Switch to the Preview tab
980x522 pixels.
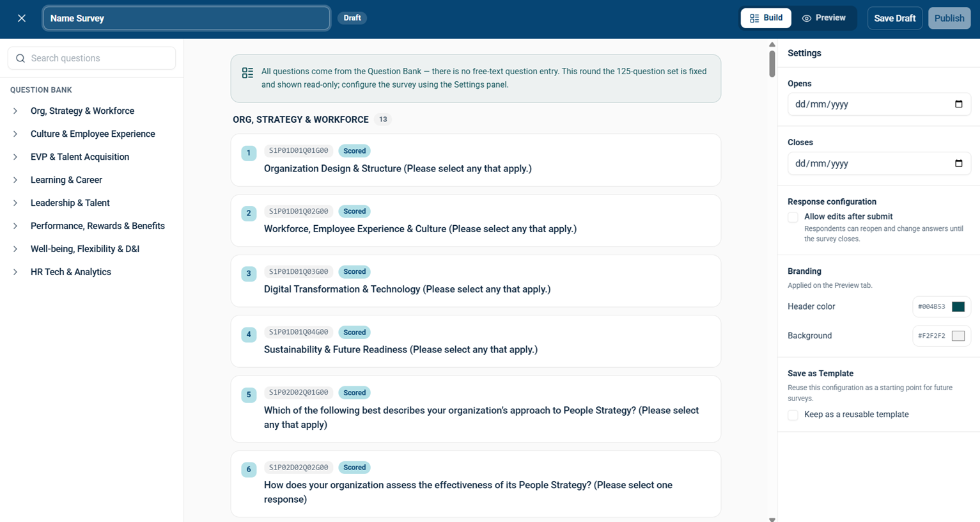tap(824, 18)
